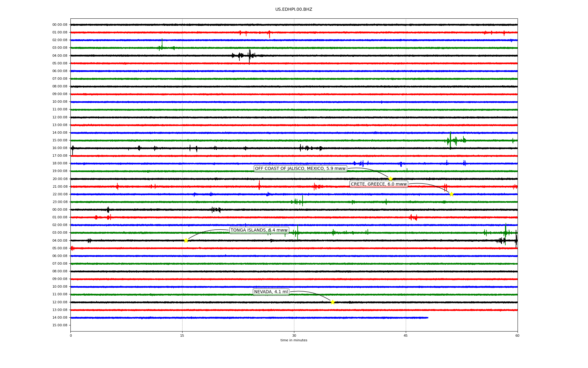
Task: Click the 0 tick on the x-axis
Action: point(71,336)
